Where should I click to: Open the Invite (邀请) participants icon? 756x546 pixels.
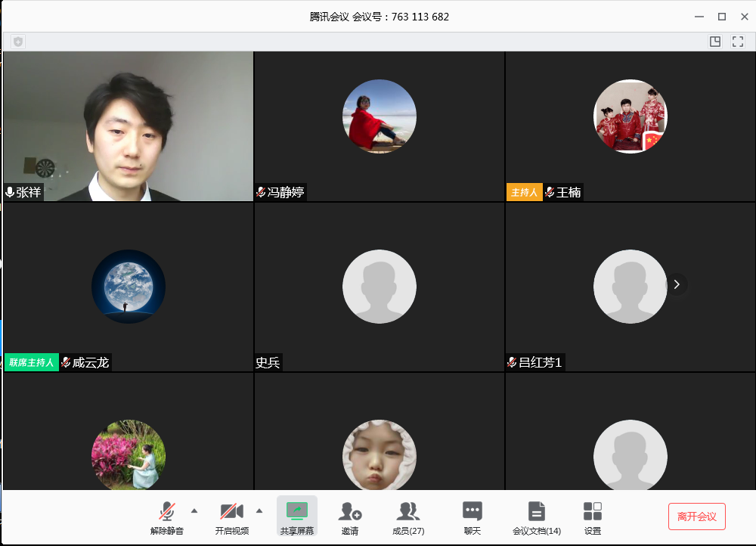coord(349,517)
